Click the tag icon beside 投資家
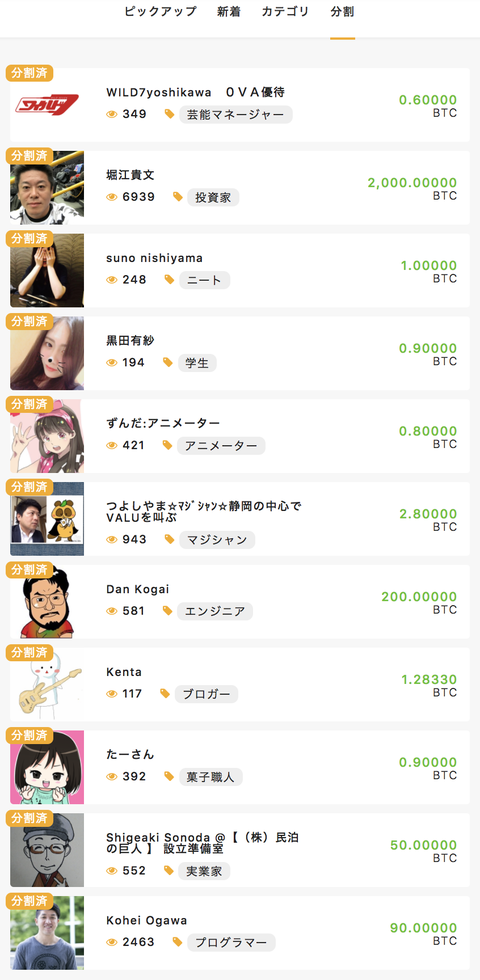Screen dimensions: 480x980 click(x=178, y=197)
